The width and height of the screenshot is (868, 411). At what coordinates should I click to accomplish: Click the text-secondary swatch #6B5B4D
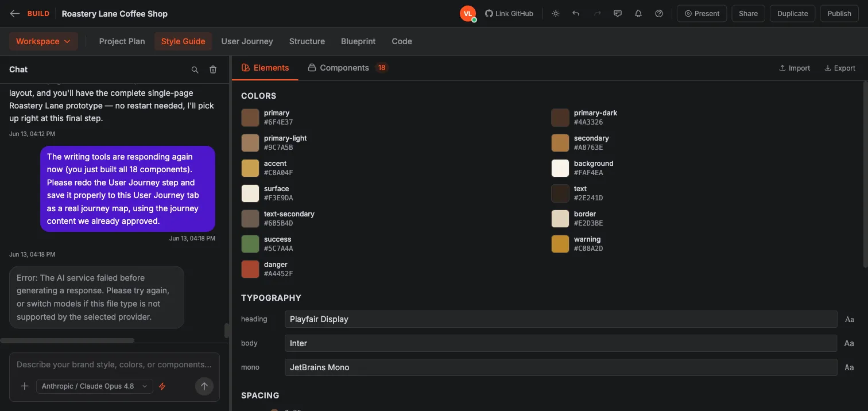pyautogui.click(x=250, y=219)
